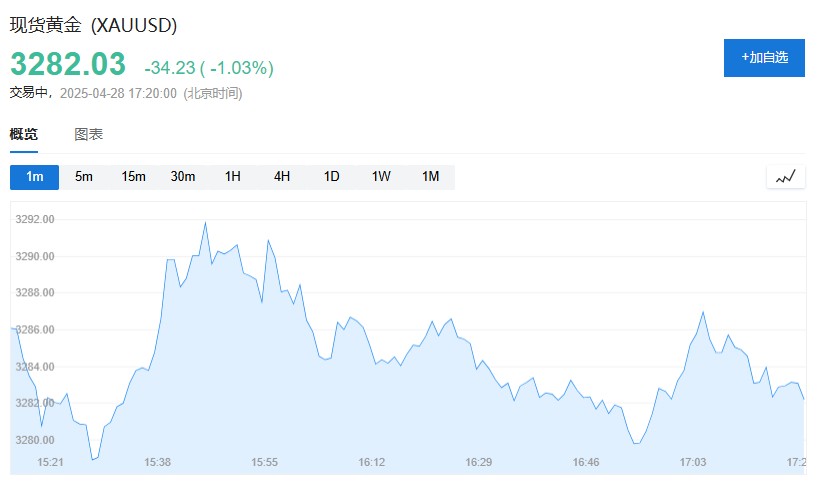This screenshot has height=488, width=819.
Task: Choose the 30m interval
Action: click(x=183, y=177)
